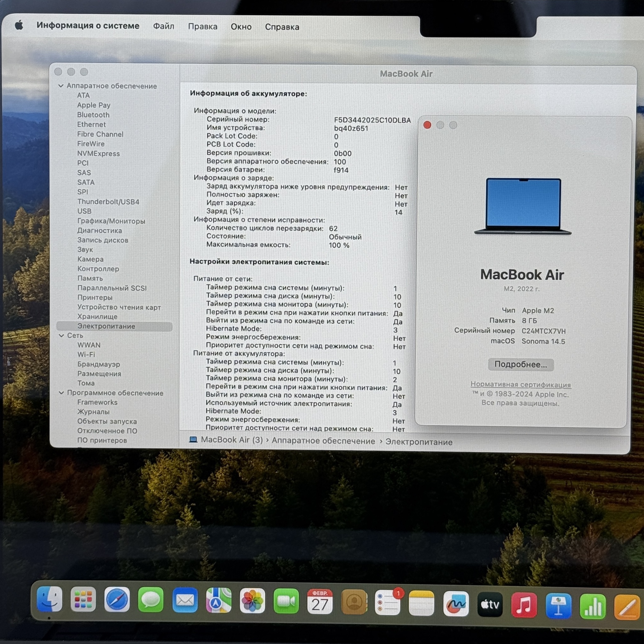
Task: Collapse the Сеть section
Action: [61, 335]
